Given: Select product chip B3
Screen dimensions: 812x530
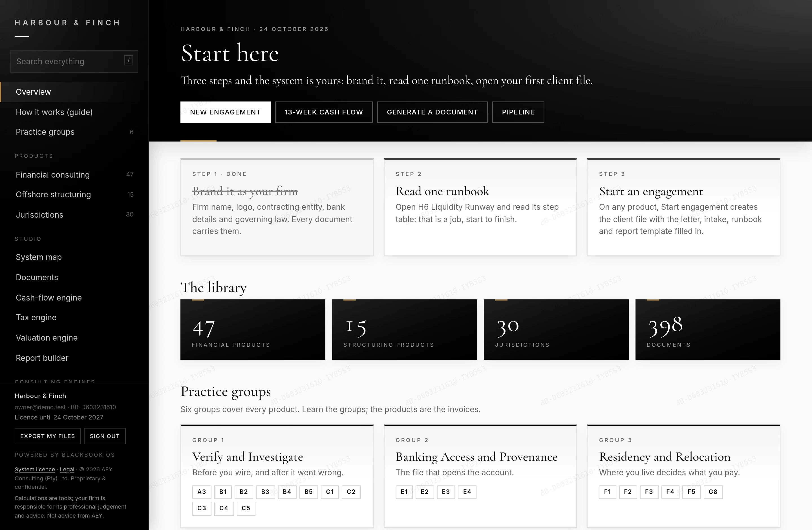Looking at the screenshot, I should [265, 492].
